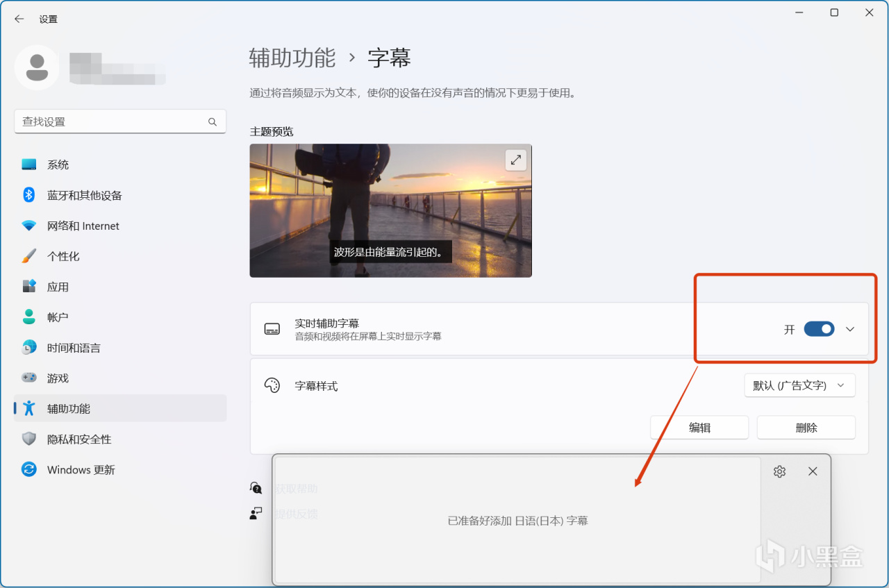This screenshot has height=588, width=889.
Task: Maximize the Settings window
Action: click(834, 12)
